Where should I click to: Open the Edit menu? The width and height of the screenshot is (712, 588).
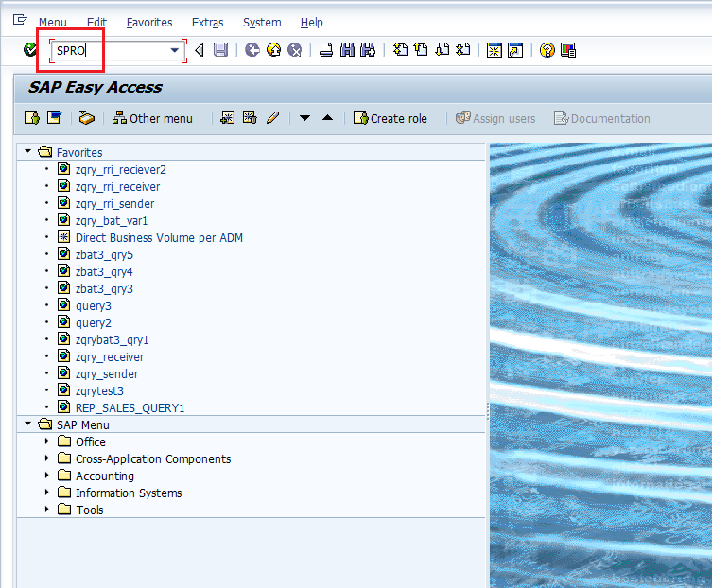[x=96, y=23]
